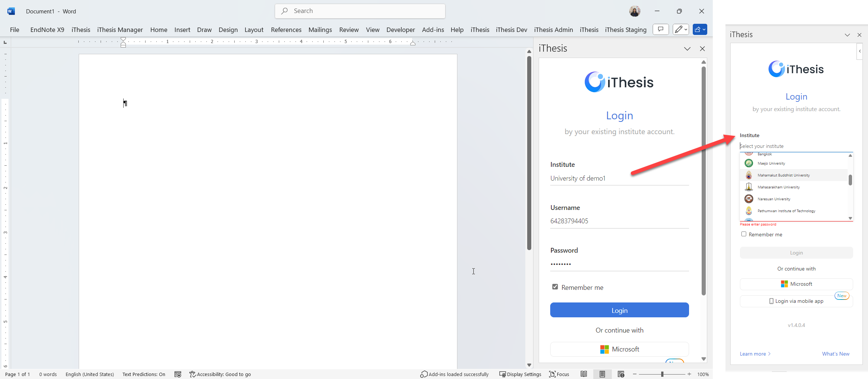
Task: Click the 100% zoom level
Action: [703, 374]
